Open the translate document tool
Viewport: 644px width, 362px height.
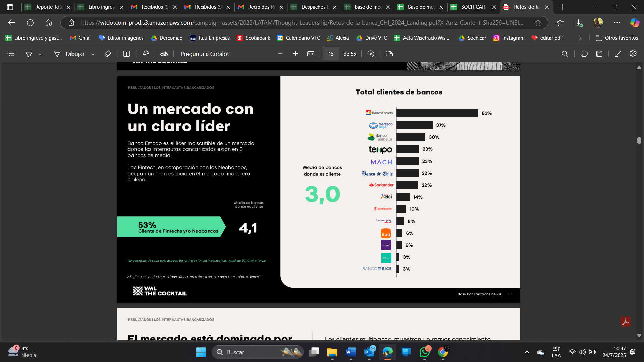(164, 54)
